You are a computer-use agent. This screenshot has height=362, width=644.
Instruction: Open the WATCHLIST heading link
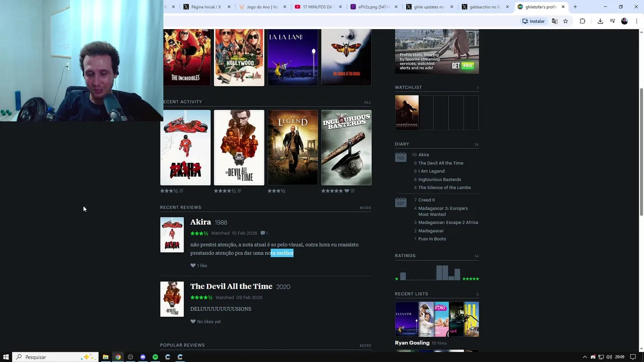408,87
